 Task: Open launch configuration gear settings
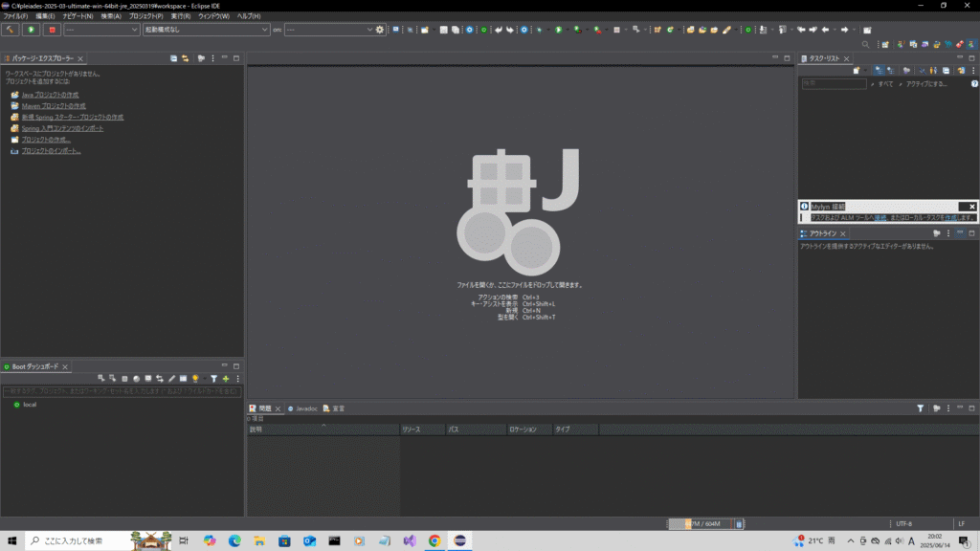[x=379, y=30]
